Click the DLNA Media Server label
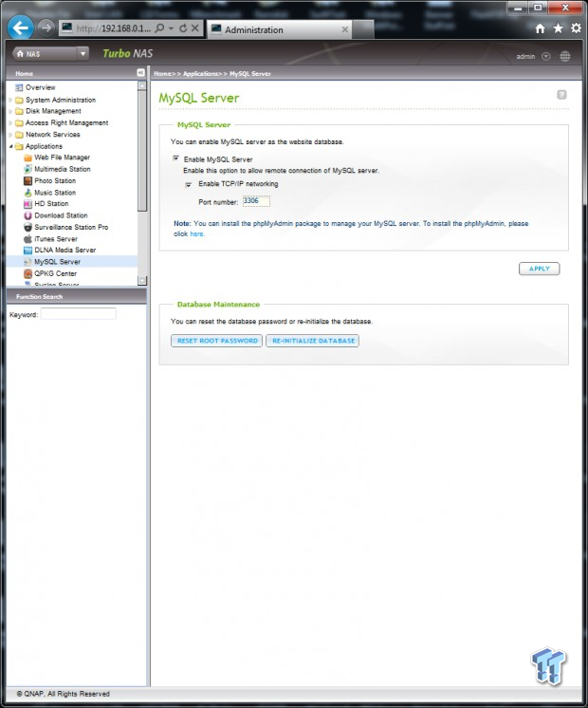The image size is (588, 708). [x=65, y=251]
